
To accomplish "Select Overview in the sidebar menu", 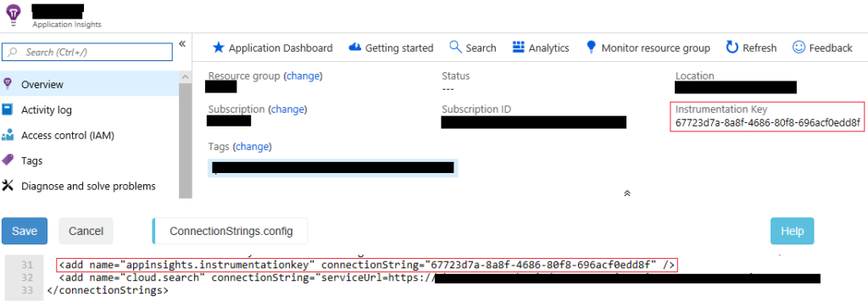I will coord(90,84).
